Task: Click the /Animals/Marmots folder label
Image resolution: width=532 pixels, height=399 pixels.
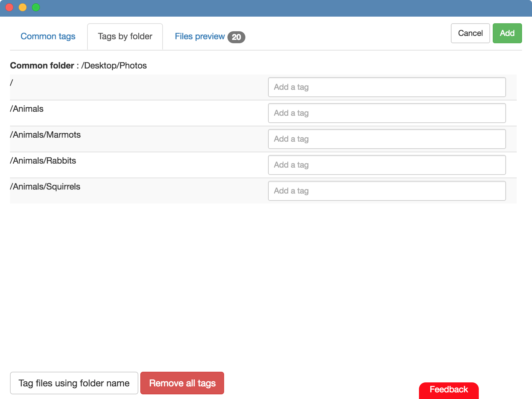Action: click(x=45, y=135)
